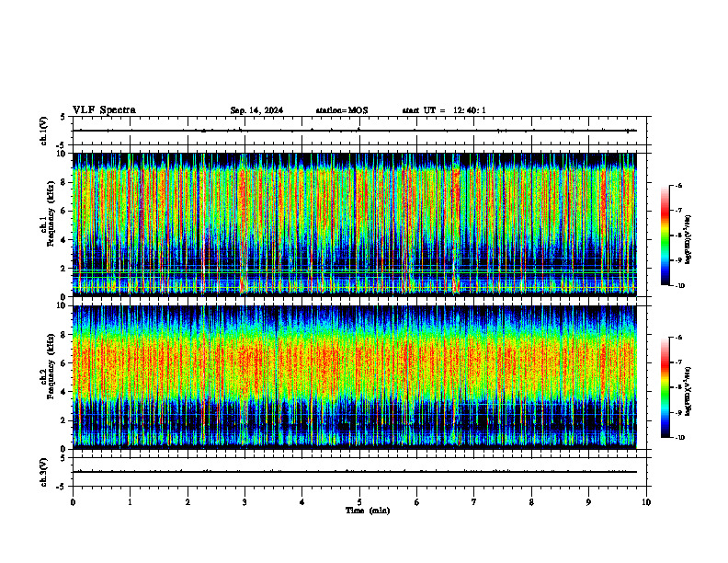Click the time axis tick label '7'
Screen dimensions: 728x563
(x=474, y=502)
